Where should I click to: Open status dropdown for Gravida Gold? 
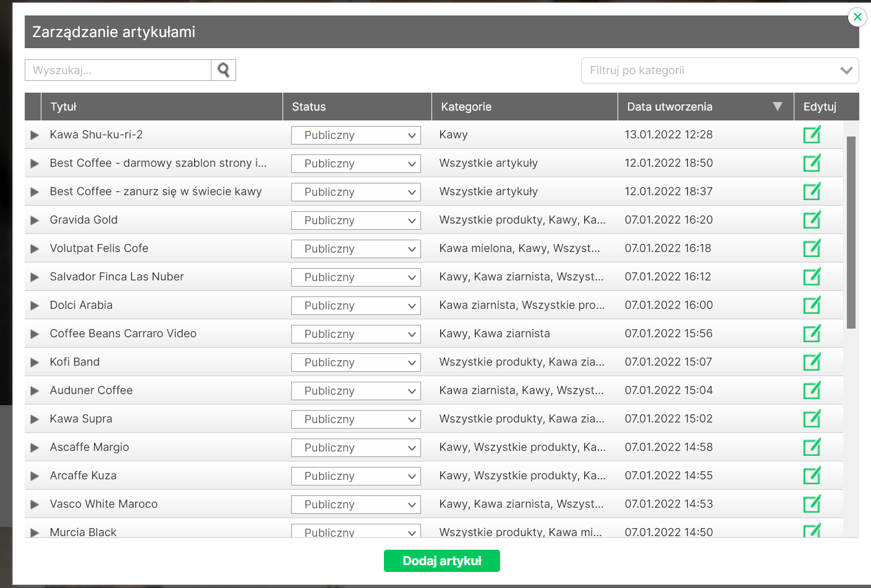point(356,220)
